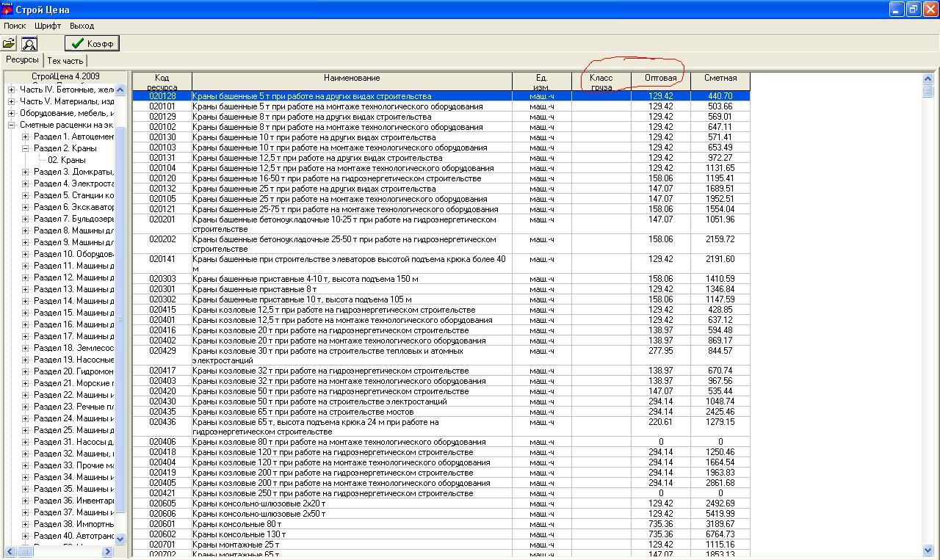Click wholesale price value 277.95

(661, 351)
